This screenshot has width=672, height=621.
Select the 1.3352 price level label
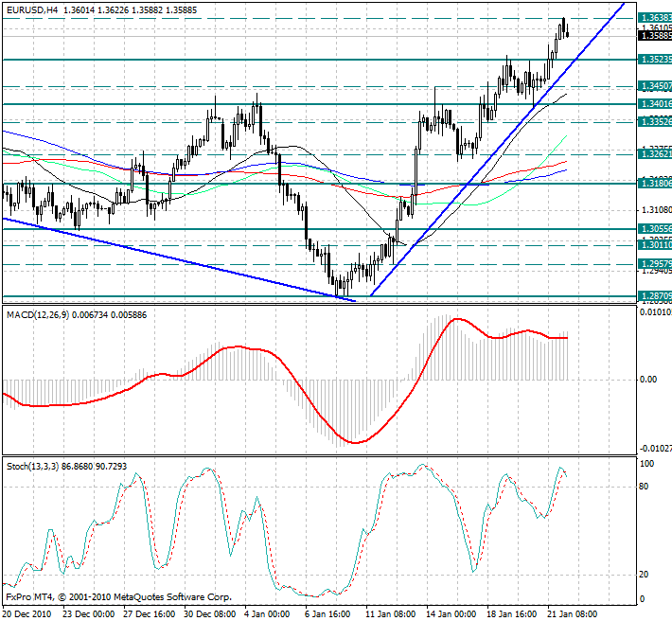(x=655, y=122)
